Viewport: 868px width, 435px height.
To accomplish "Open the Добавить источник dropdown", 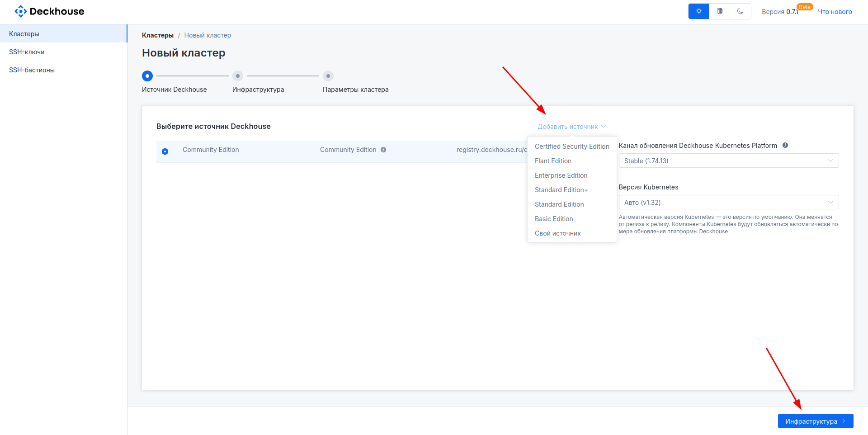I will pos(571,127).
